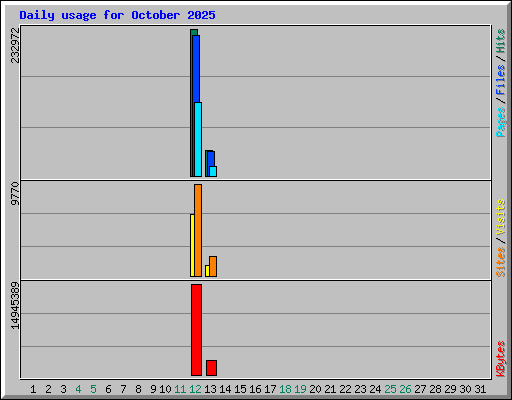Click green day 25 on the x-axis
Screen dimensions: 512x400
pos(390,389)
